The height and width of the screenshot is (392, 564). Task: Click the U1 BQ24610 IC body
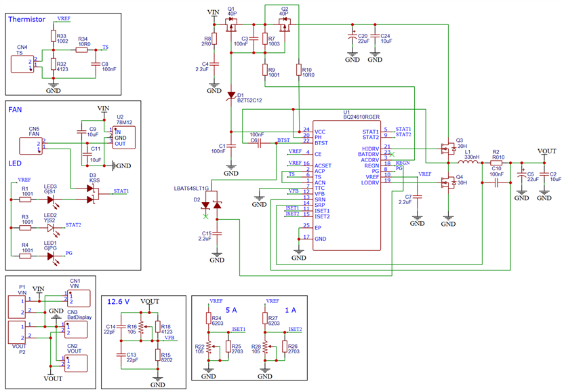[x=347, y=185]
